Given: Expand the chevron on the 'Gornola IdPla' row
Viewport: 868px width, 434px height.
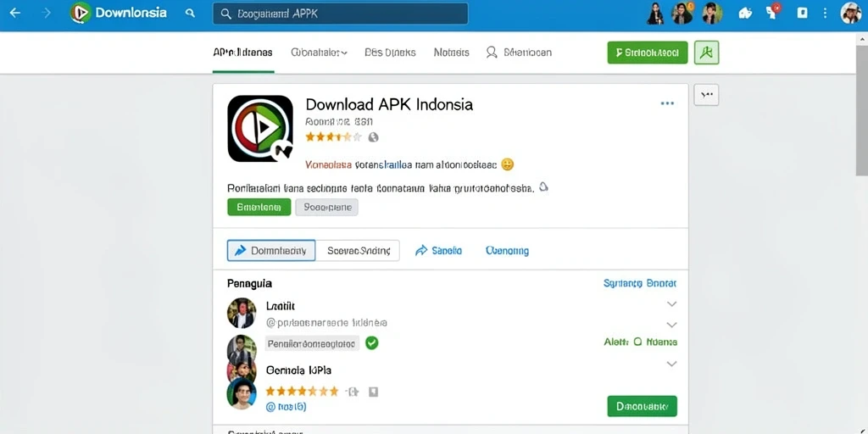Looking at the screenshot, I should [671, 364].
